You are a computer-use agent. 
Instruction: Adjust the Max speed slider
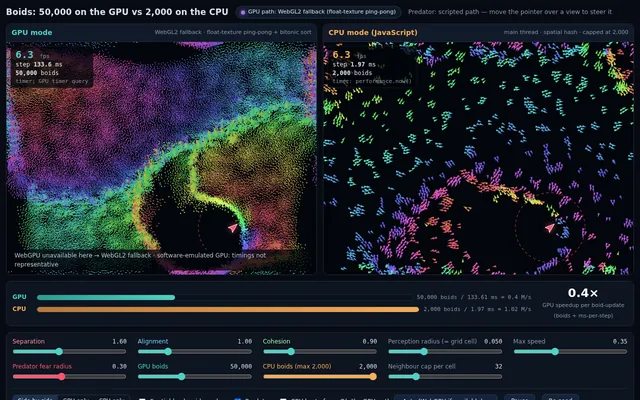(570, 351)
